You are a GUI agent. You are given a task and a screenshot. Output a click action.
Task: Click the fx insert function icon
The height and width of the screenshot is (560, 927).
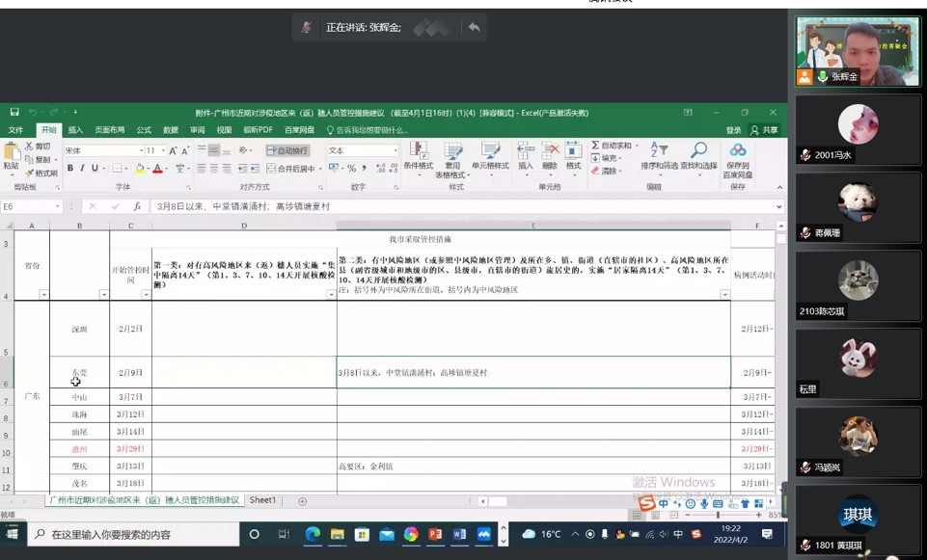(137, 206)
